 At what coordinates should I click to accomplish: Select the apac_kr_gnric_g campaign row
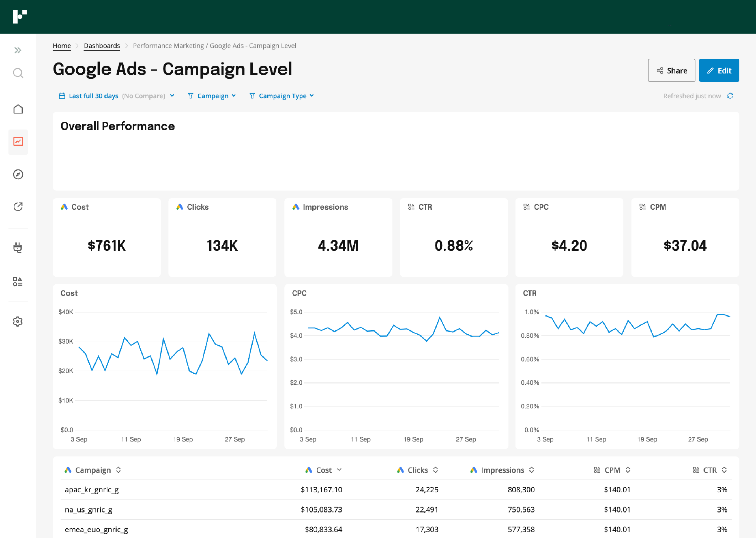click(x=92, y=490)
